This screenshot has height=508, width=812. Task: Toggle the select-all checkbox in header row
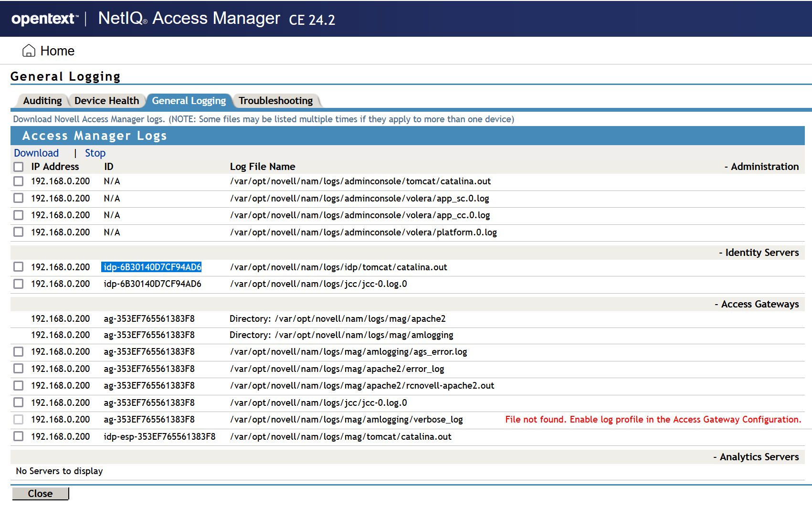pos(18,167)
